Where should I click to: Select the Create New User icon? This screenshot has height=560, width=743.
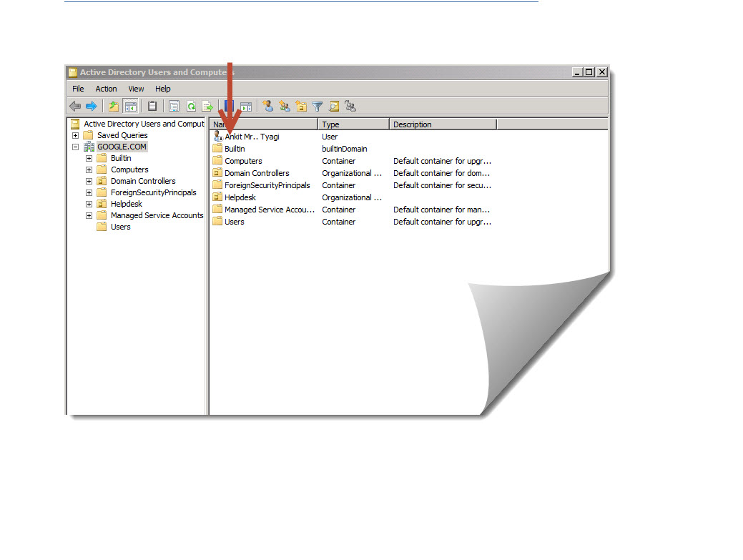coord(267,106)
